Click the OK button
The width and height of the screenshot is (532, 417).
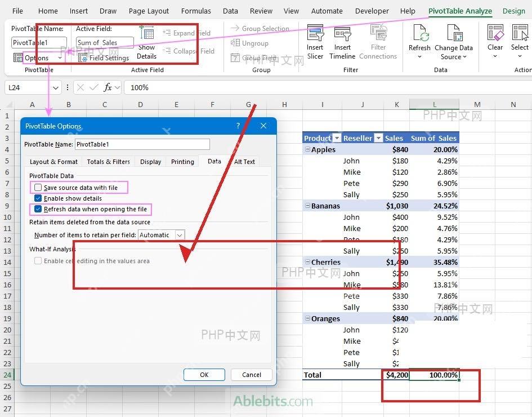[204, 375]
